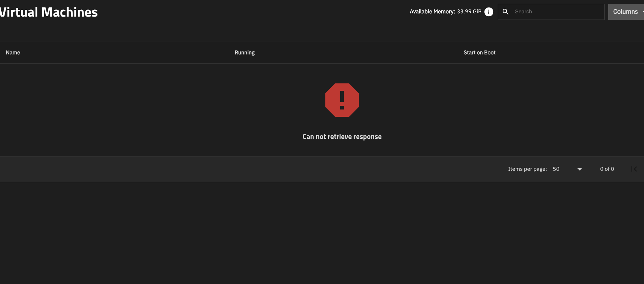The image size is (644, 284).
Task: Click the Search placeholder text
Action: [523, 12]
